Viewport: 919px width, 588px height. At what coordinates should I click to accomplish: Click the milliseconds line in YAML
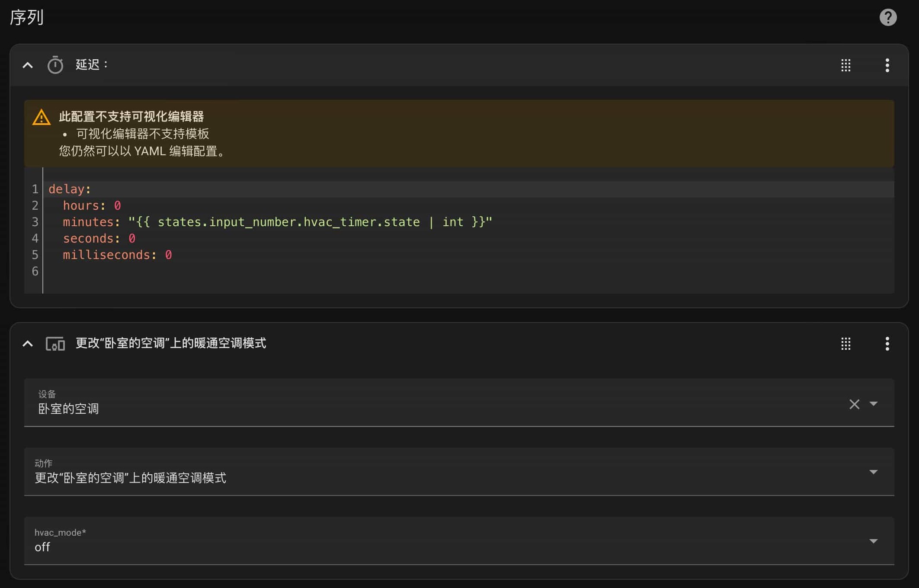[117, 255]
